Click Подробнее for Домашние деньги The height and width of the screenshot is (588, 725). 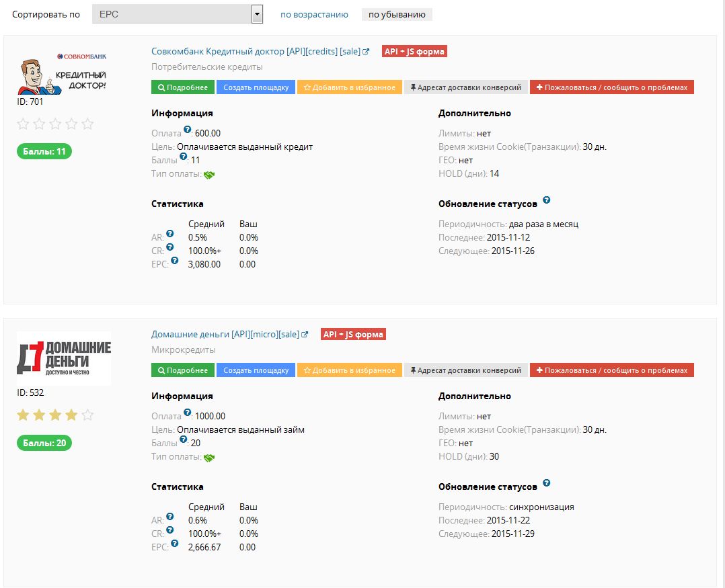coord(183,370)
